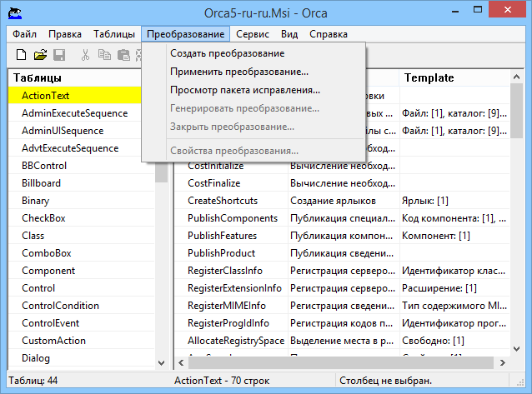
Task: Click the horizontal scroll-left arrow
Action: coord(181,363)
